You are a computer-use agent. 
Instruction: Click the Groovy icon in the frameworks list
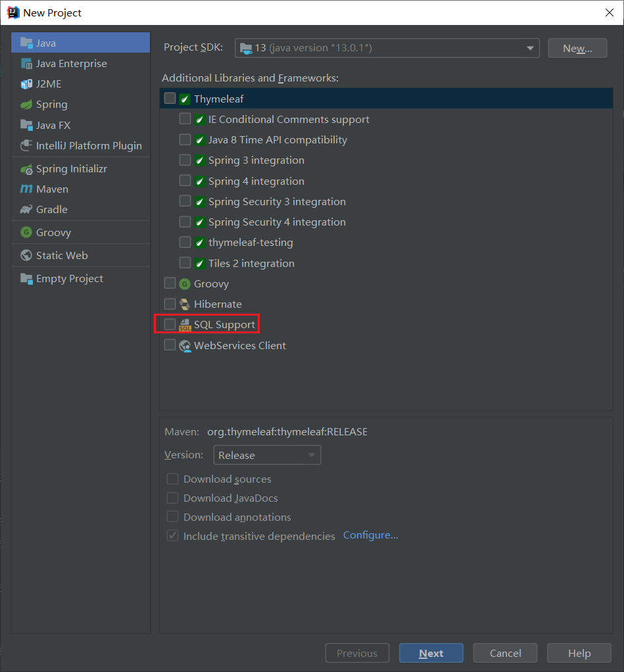185,283
